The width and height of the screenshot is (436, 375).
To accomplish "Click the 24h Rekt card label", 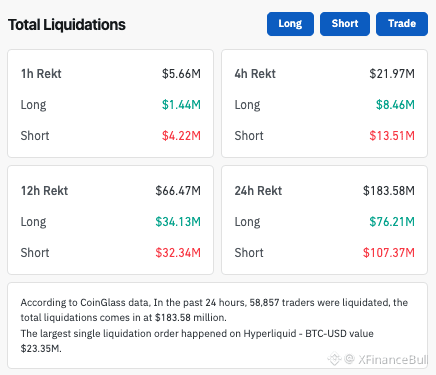I will pos(258,191).
